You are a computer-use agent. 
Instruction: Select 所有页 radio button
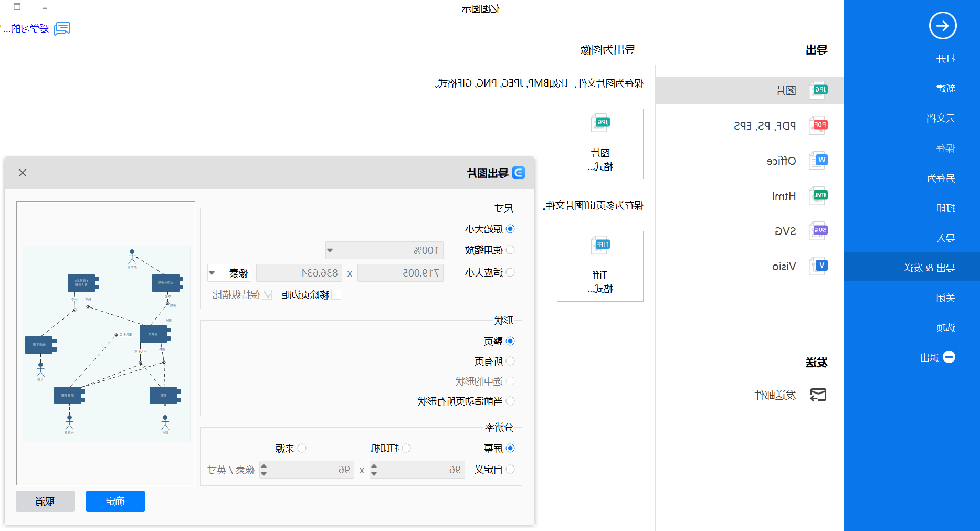[510, 361]
